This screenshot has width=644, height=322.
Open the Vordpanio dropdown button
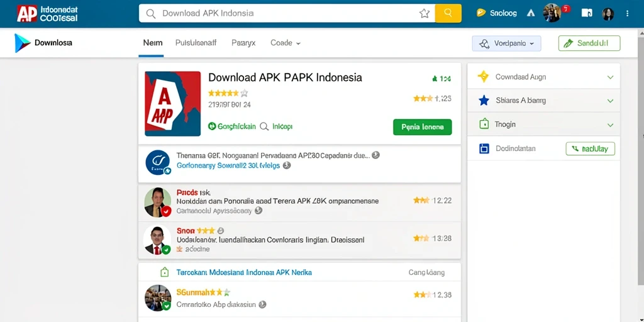[506, 43]
